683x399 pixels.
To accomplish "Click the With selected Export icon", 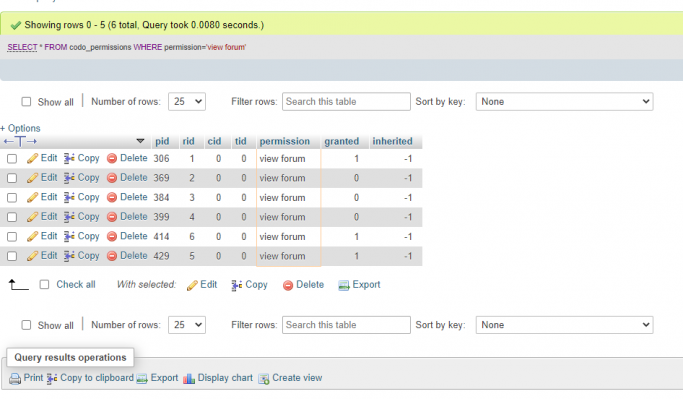I will coord(344,285).
